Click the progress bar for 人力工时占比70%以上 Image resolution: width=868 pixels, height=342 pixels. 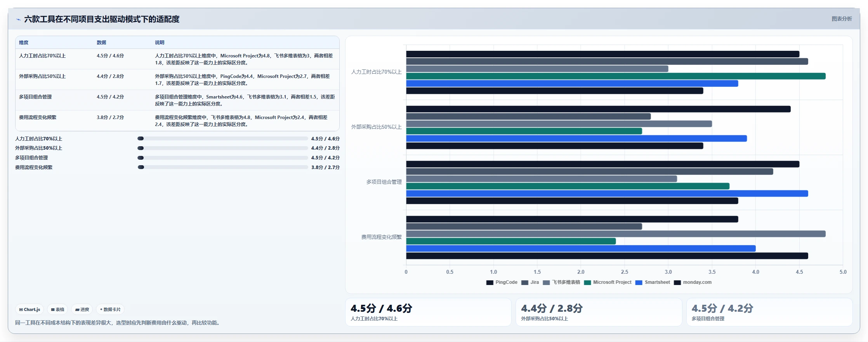pos(222,138)
